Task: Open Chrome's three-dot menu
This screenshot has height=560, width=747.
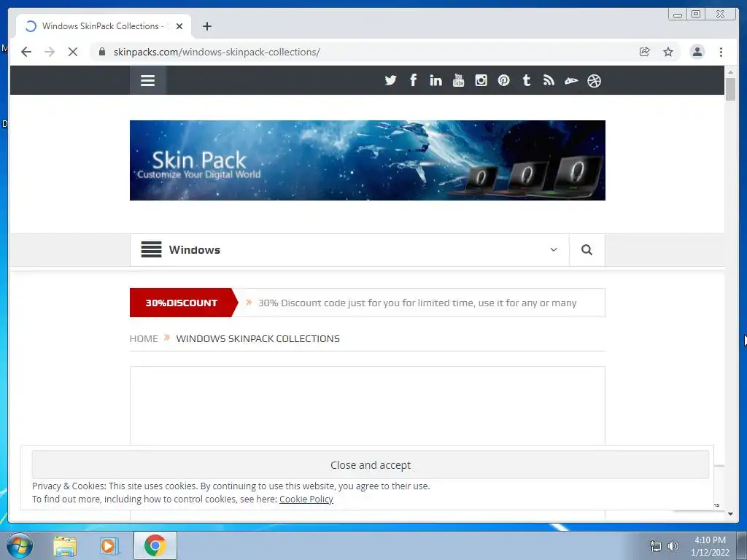Action: click(x=721, y=52)
